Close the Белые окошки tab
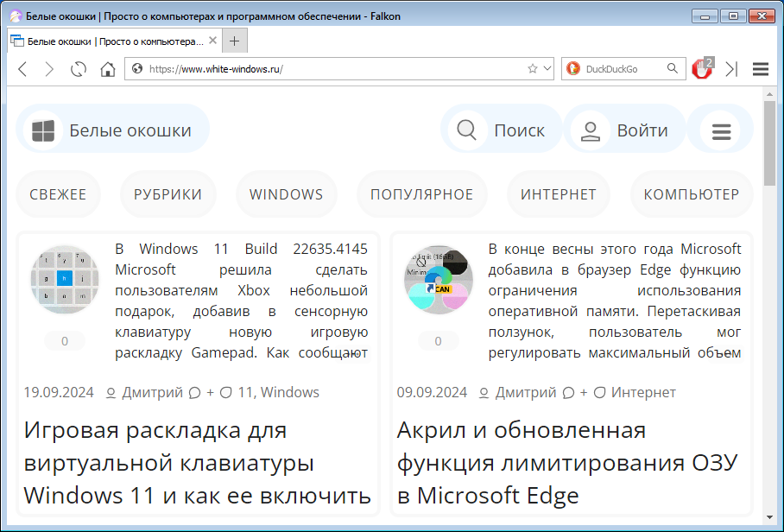784x532 pixels. (x=212, y=41)
